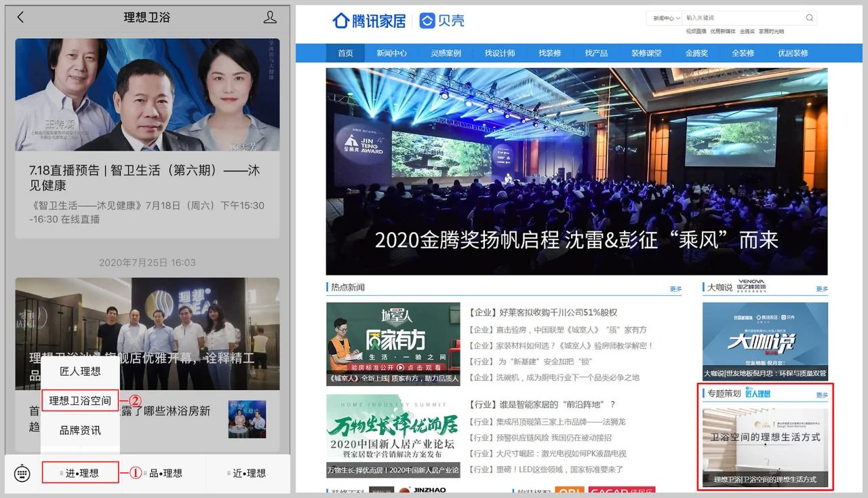Open the 卫浴空间的理想生活方式 feature thumbnail
Screen dimensions: 868x498
tap(765, 446)
